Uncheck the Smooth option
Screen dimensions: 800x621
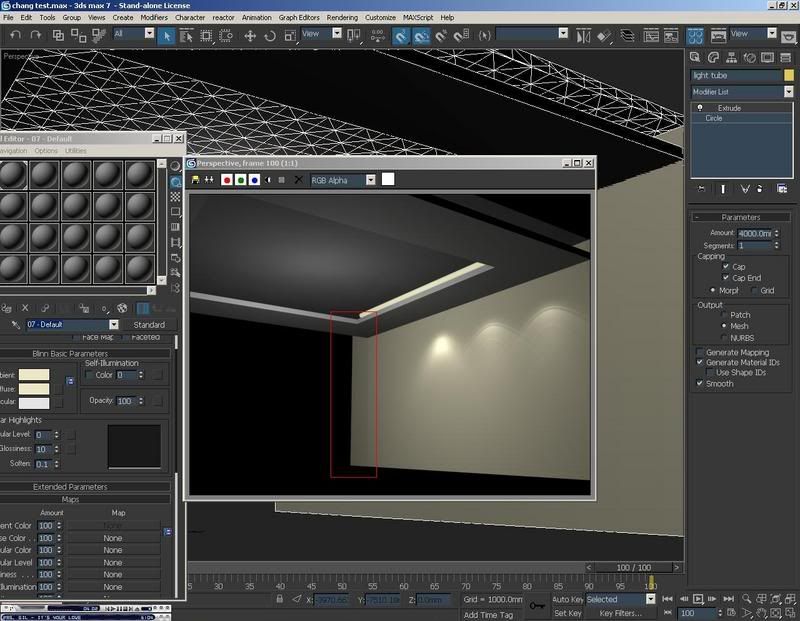(700, 383)
